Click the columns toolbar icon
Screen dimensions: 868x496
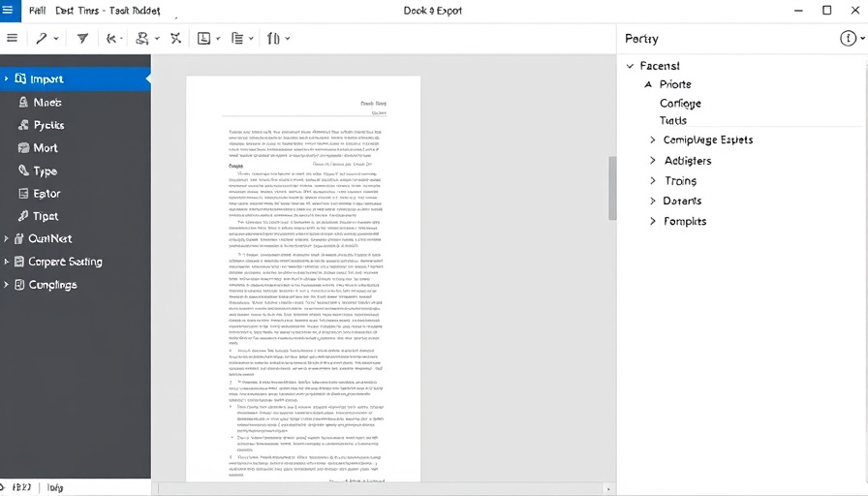[273, 38]
